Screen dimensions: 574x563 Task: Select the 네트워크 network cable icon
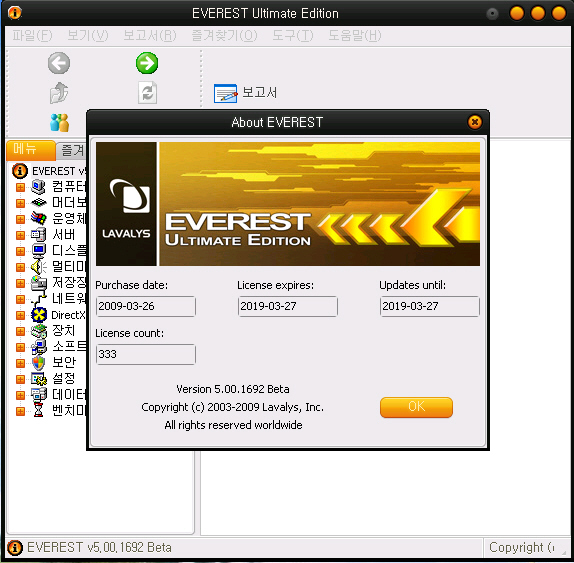pos(39,299)
